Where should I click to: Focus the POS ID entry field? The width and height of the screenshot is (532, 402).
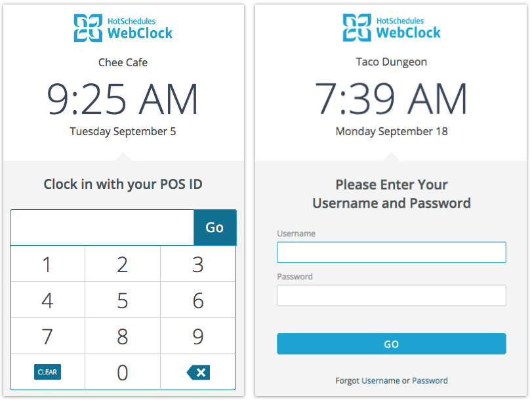tap(102, 228)
